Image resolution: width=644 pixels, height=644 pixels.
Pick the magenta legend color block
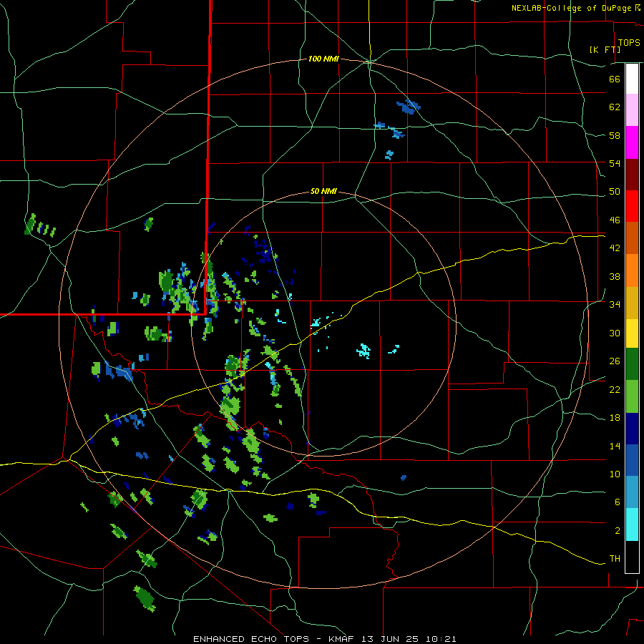pyautogui.click(x=632, y=142)
